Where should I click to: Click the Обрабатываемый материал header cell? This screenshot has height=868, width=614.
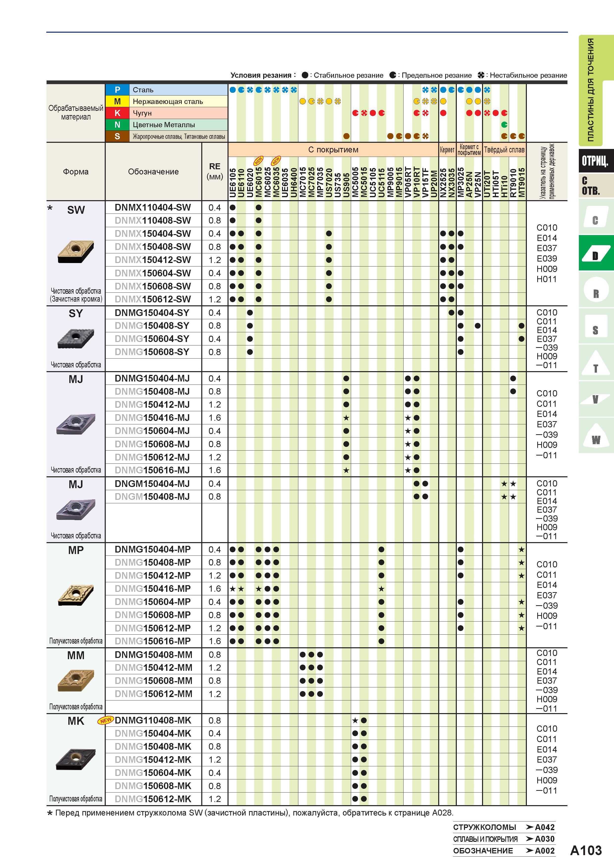(76, 113)
